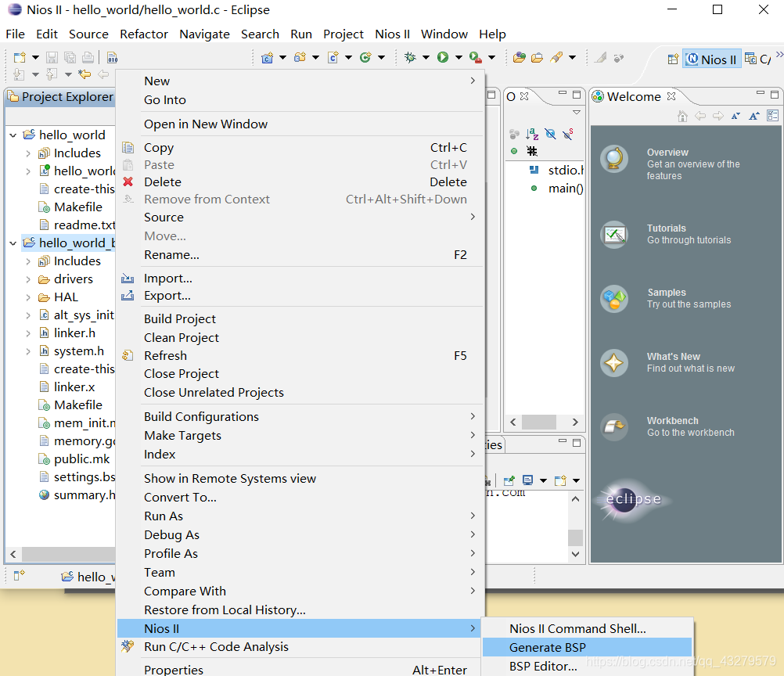Image resolution: width=784 pixels, height=676 pixels.
Task: Choose Nios II Command Shell... entry
Action: point(588,628)
